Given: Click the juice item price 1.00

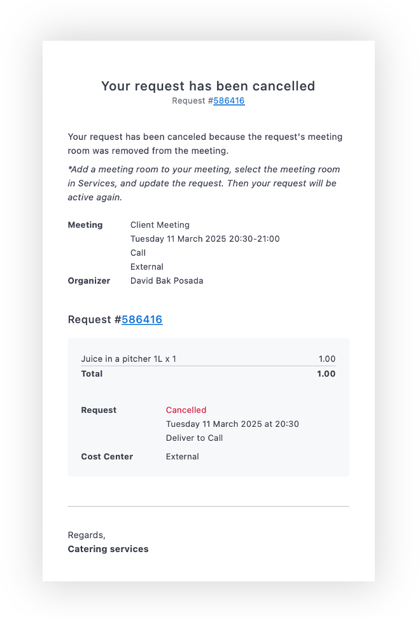Looking at the screenshot, I should (x=327, y=358).
